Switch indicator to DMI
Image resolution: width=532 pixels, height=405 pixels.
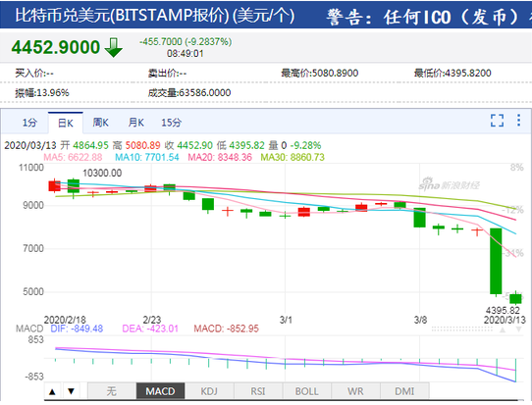coord(404,391)
